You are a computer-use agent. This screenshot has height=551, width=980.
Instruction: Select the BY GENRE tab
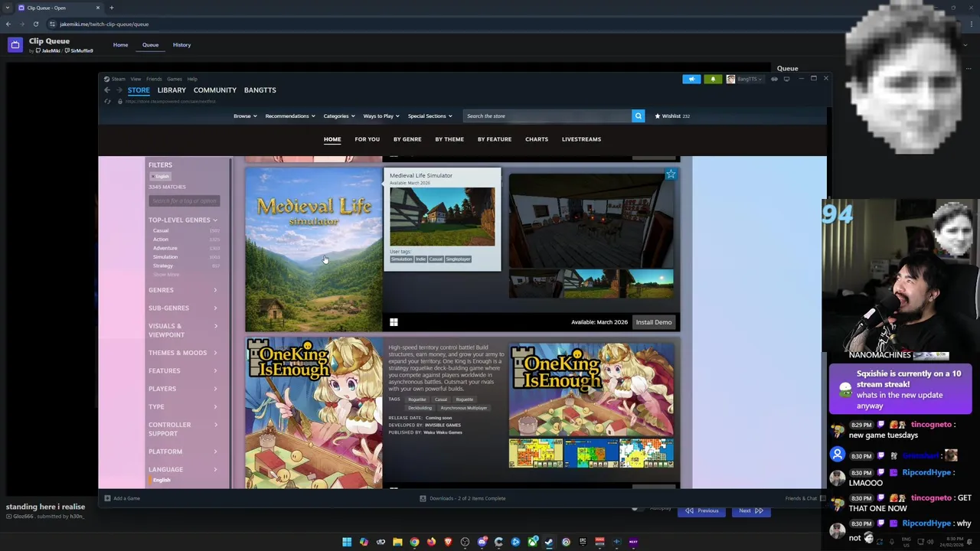click(x=407, y=139)
